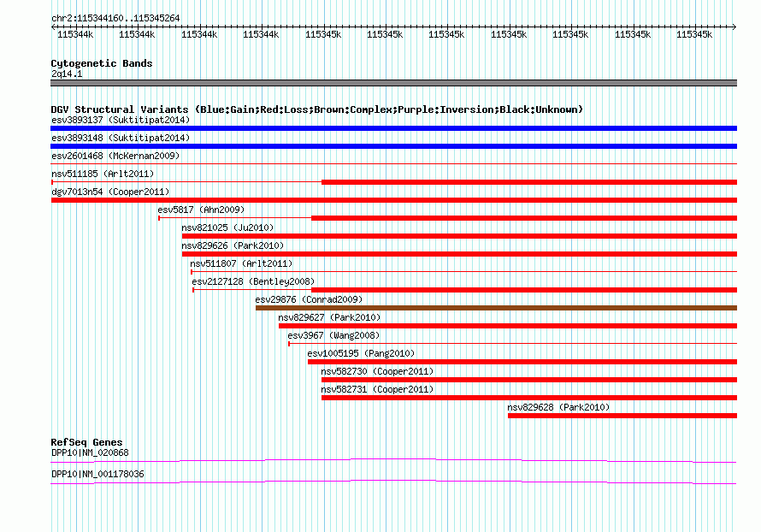Click the nsv582730 (Cooper2011) label
This screenshot has width=761, height=532.
377,371
